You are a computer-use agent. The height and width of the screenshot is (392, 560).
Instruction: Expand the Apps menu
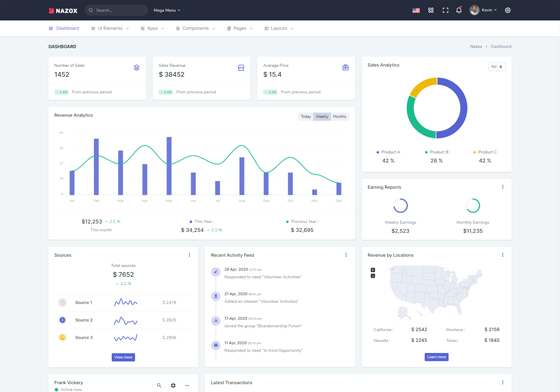152,28
